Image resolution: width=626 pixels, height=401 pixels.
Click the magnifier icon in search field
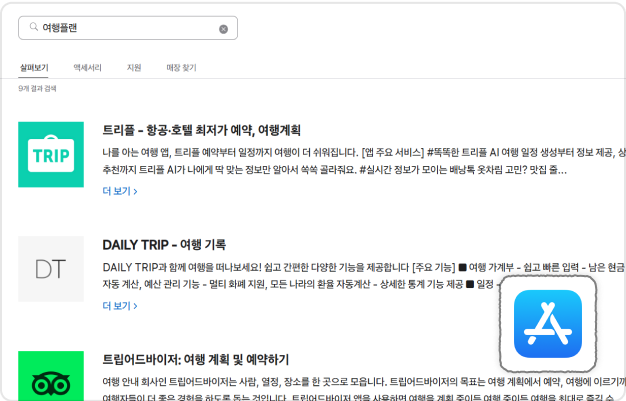click(34, 27)
